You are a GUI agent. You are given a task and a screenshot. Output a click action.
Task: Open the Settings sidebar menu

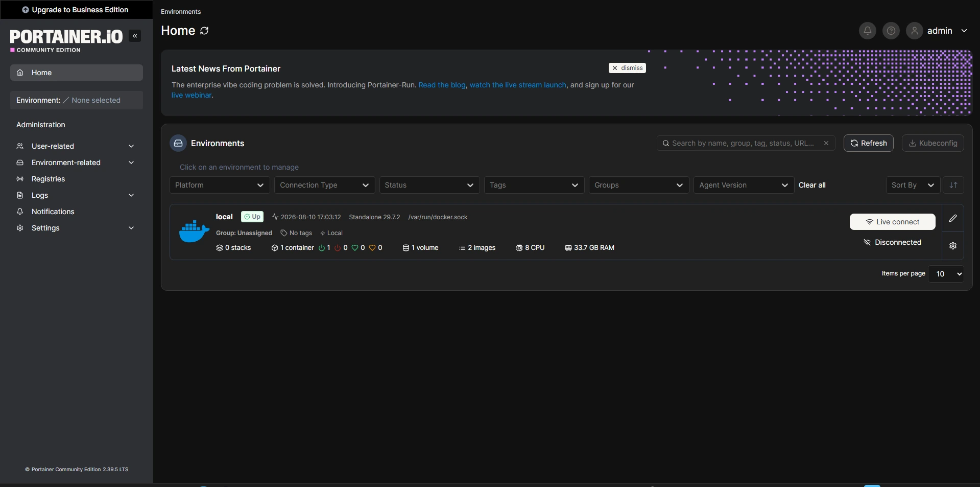pos(77,228)
